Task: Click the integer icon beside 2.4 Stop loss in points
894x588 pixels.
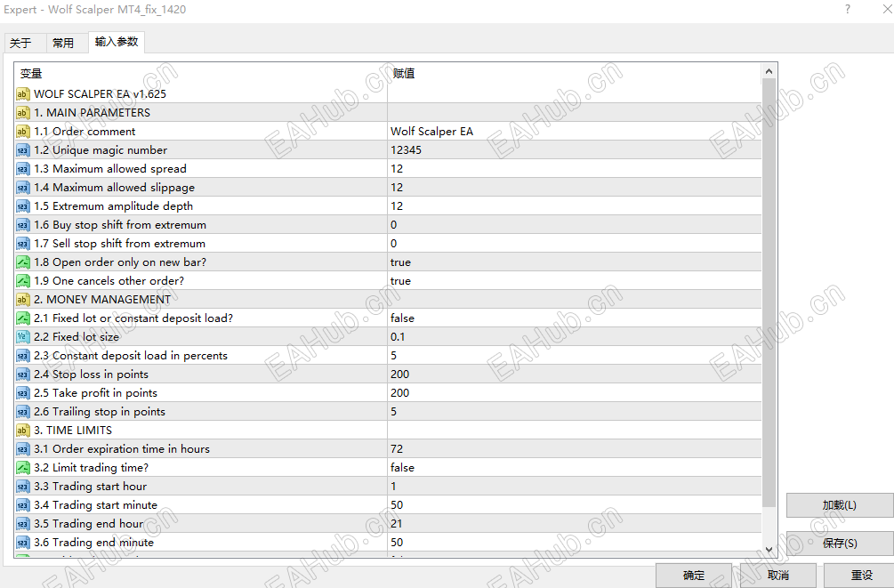Action: click(x=23, y=375)
